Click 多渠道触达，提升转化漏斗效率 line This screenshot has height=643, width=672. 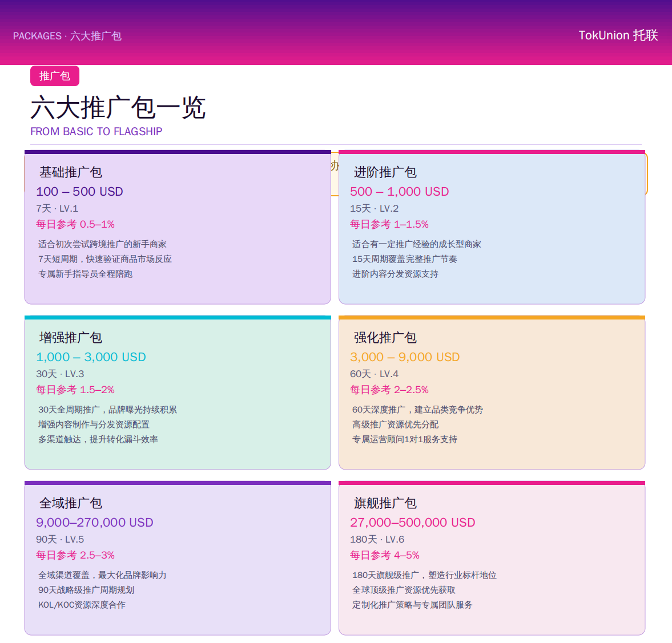coord(98,439)
